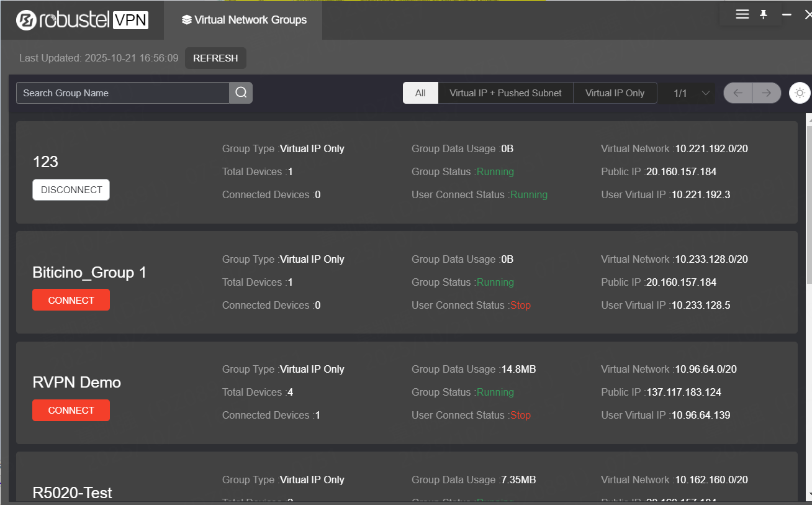Select the R5020-Test group name
The width and height of the screenshot is (812, 505).
72,493
